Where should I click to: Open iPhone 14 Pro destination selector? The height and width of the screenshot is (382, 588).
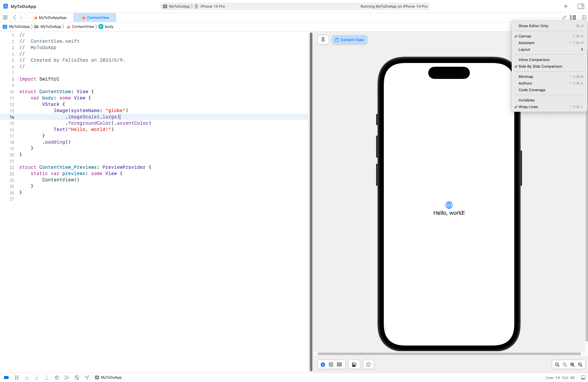click(212, 6)
